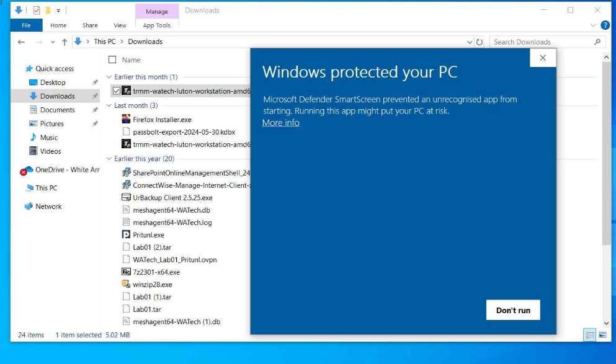Image resolution: width=616 pixels, height=364 pixels.
Task: Open the App Tools ribbon tab
Action: tap(157, 25)
